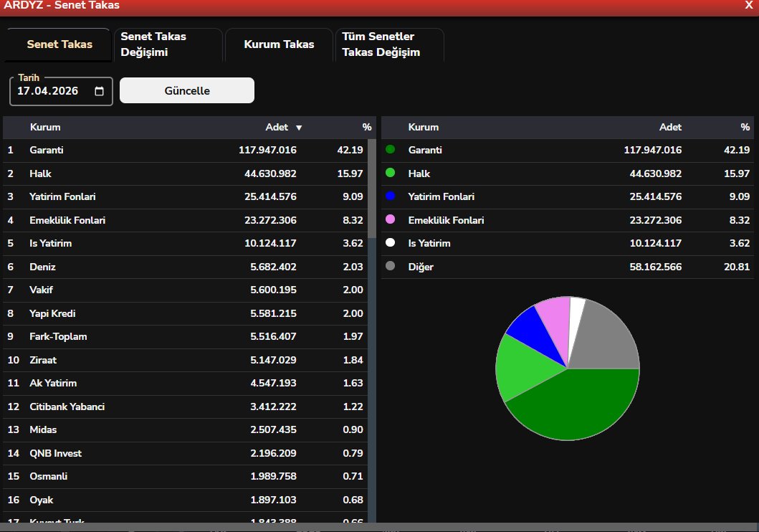Click the Diğer amount 58.162.566
Screen dimensions: 759x532
pyautogui.click(x=655, y=267)
